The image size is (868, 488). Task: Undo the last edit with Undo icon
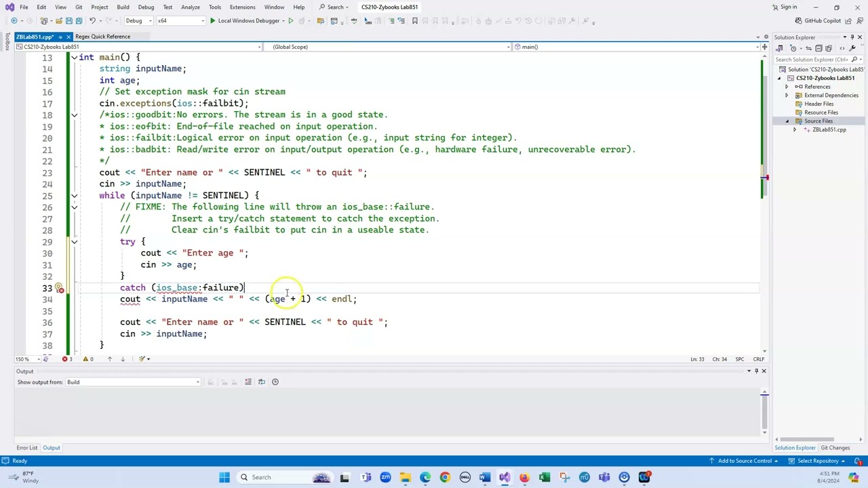point(93,21)
